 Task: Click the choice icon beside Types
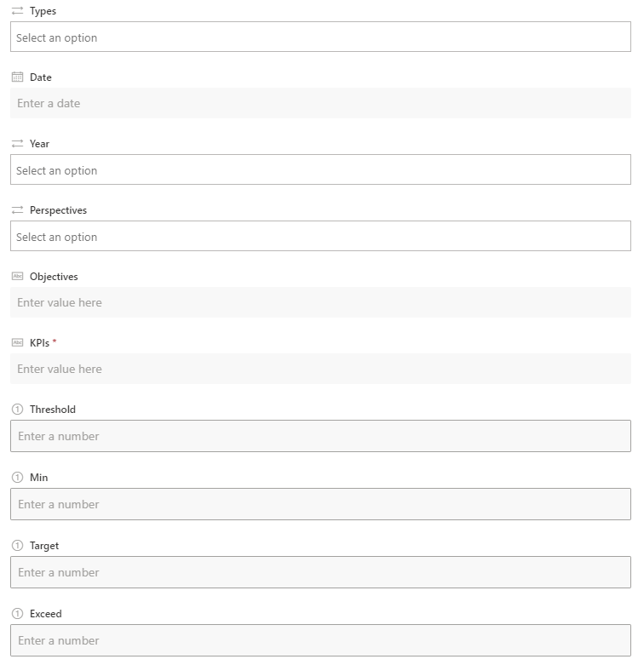17,11
